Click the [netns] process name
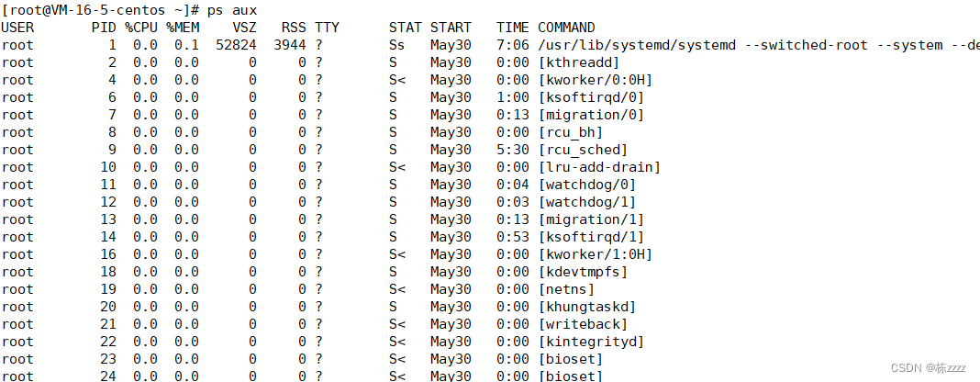980x382 pixels. 565,289
